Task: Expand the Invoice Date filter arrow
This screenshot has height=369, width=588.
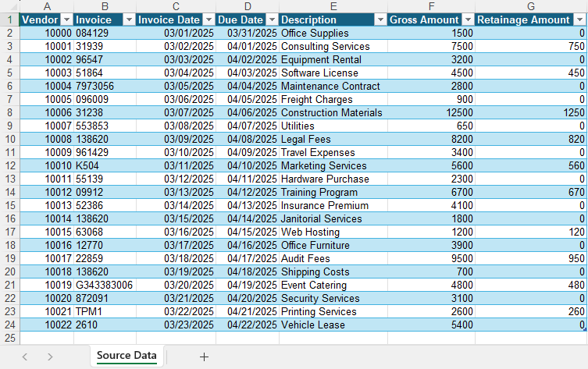Action: (209, 20)
